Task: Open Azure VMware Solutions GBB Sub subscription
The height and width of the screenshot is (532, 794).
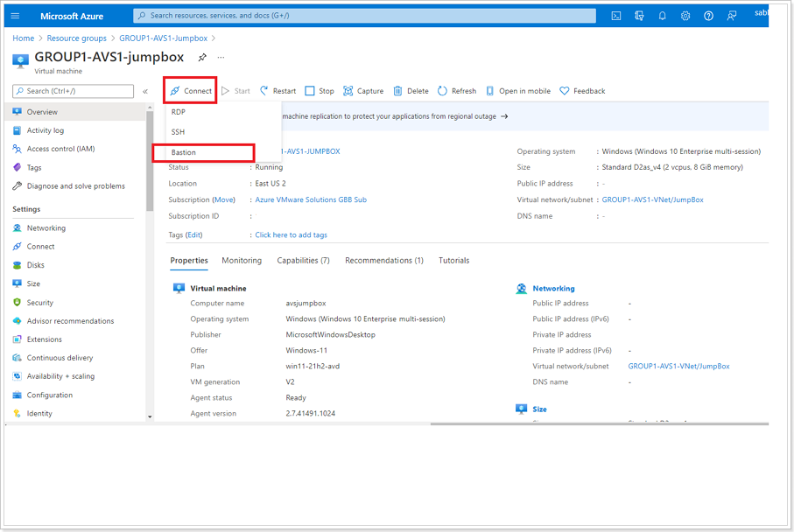Action: [311, 200]
